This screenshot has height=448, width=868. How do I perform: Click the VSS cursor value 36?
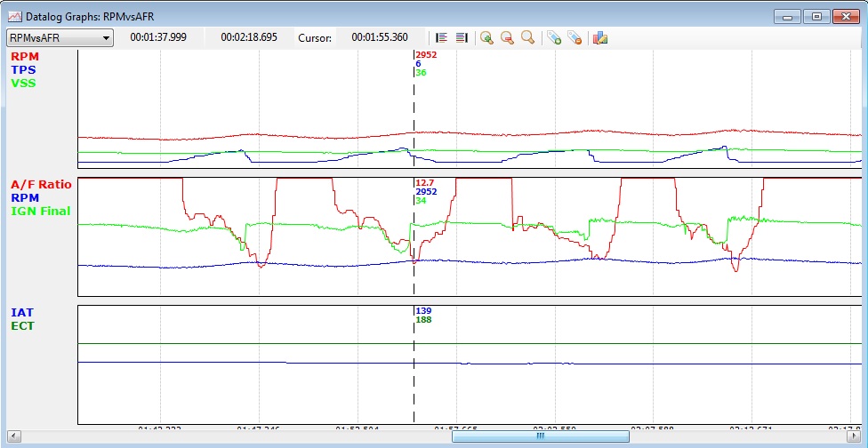[x=421, y=73]
